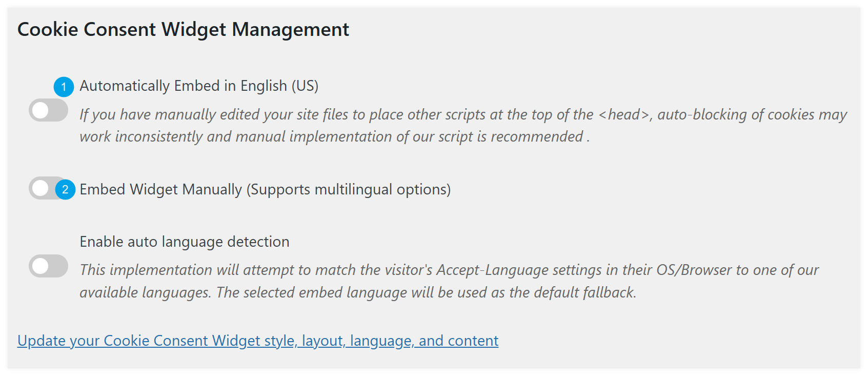Click the Cookie Consent Widget Management heading

(x=183, y=29)
